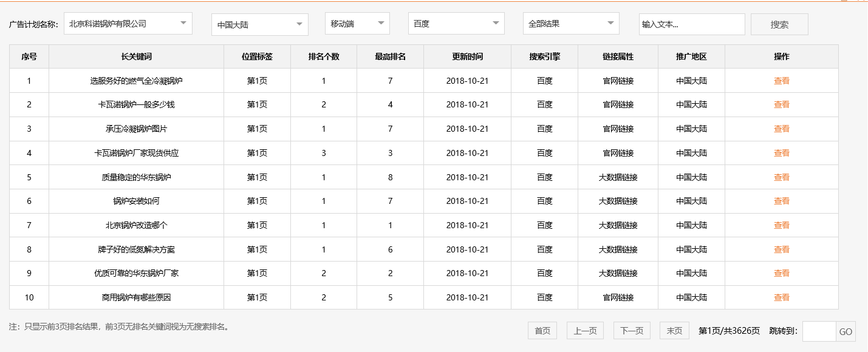Click the GO page jump button
The width and height of the screenshot is (868, 352).
[x=845, y=330]
